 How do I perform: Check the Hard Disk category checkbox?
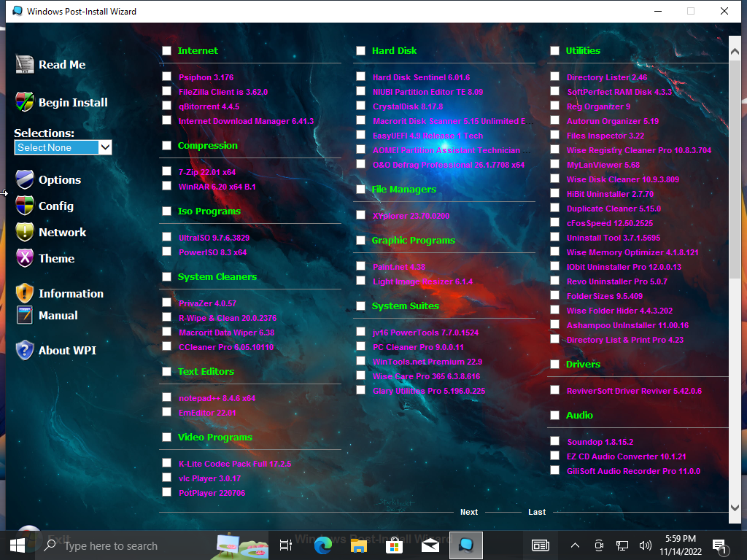(x=360, y=50)
